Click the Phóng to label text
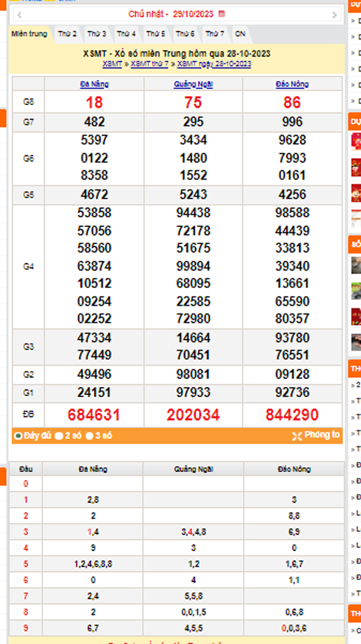Screen dimensions: 361x644 pyautogui.click(x=322, y=435)
